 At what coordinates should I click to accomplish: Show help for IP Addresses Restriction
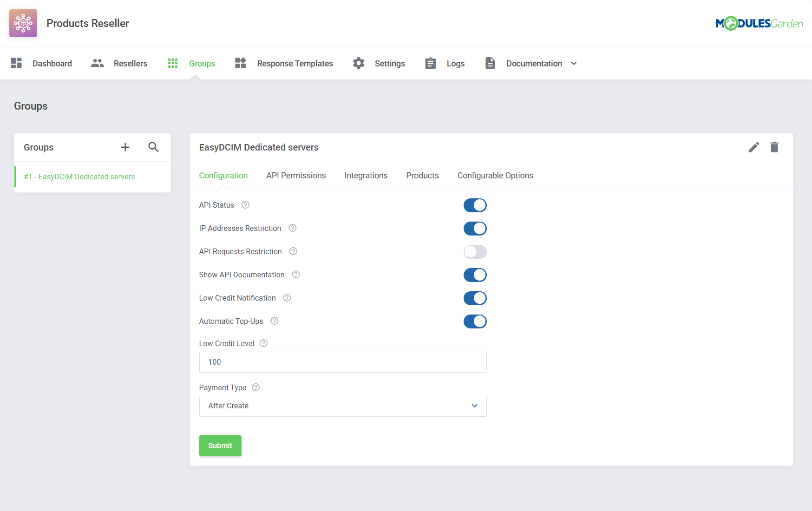293,228
